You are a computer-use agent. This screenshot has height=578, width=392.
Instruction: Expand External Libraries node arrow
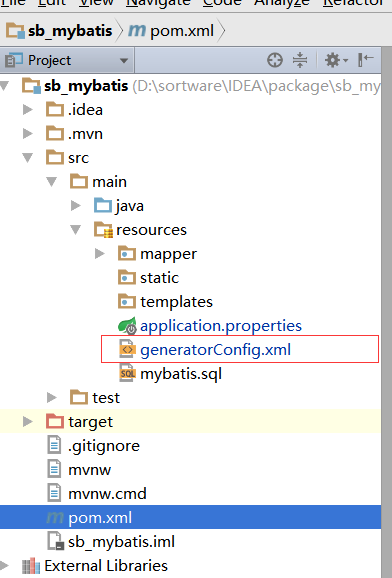tap(4, 565)
